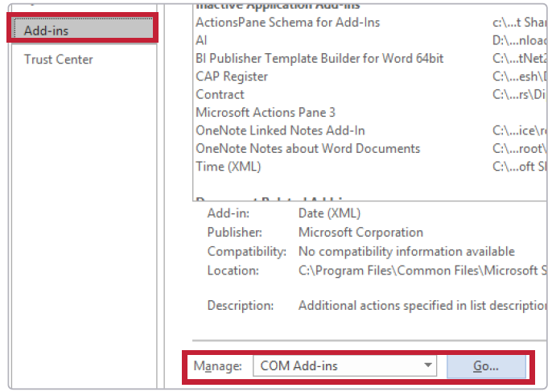Click the C:\Program Files location path

coord(422,270)
